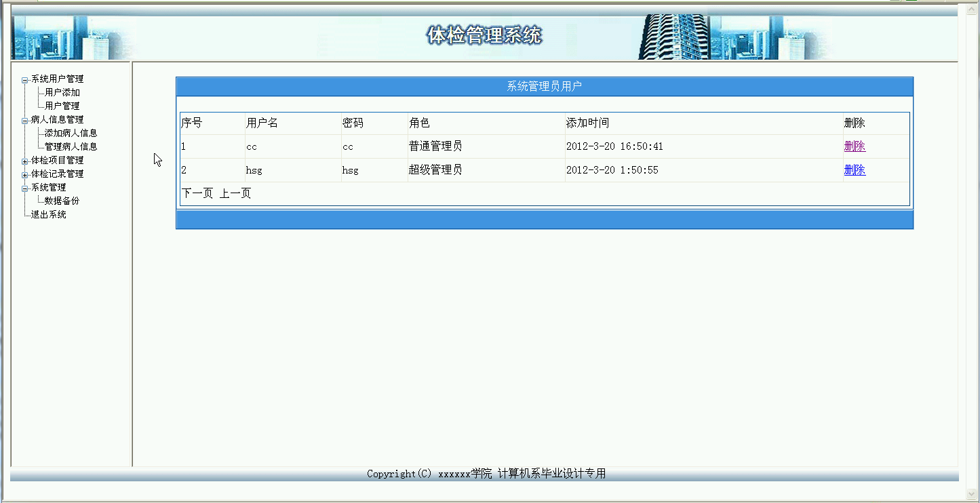
Task: Click the 体检管理系统 banner title
Action: [x=484, y=36]
